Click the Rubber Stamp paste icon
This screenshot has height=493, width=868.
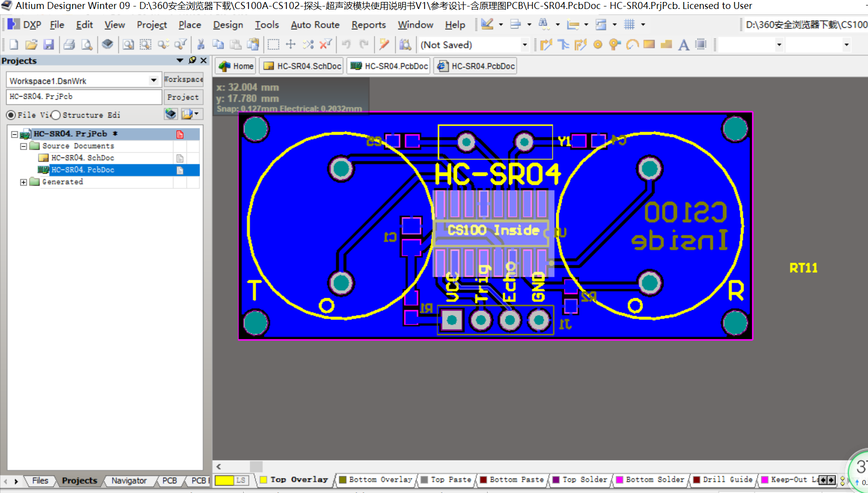[x=253, y=45]
